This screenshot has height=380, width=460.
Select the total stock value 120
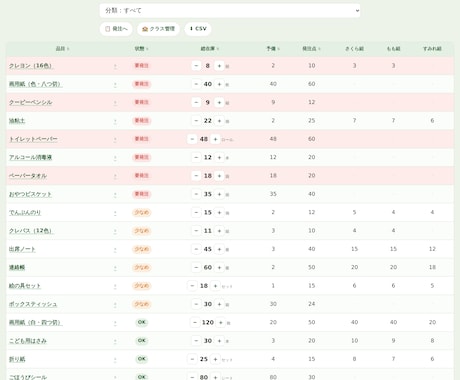[208, 322]
